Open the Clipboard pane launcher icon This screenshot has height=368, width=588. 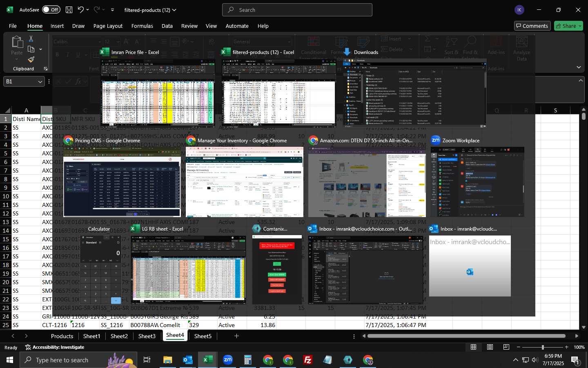click(x=46, y=69)
